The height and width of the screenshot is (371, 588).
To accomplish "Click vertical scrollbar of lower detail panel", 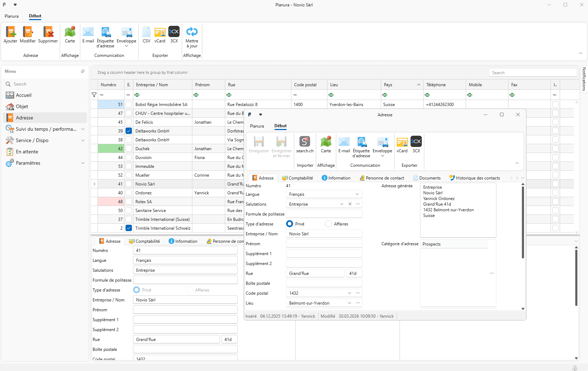I will pos(576,277).
